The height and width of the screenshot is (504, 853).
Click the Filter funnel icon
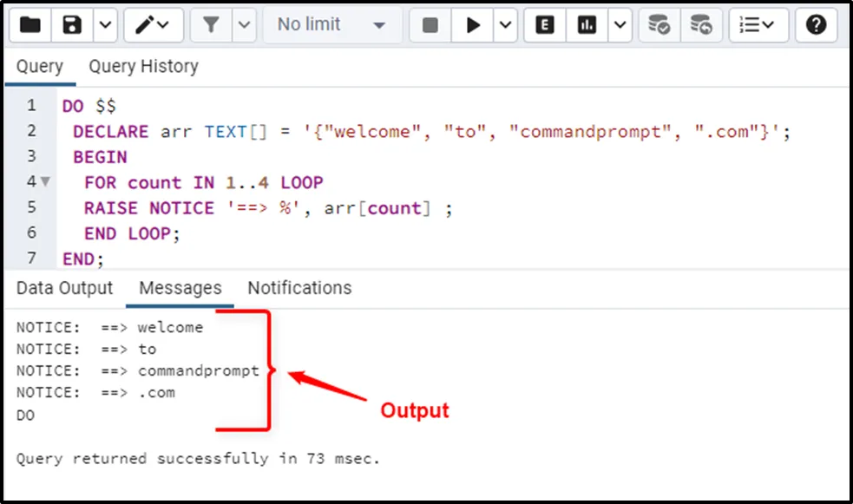pos(211,25)
